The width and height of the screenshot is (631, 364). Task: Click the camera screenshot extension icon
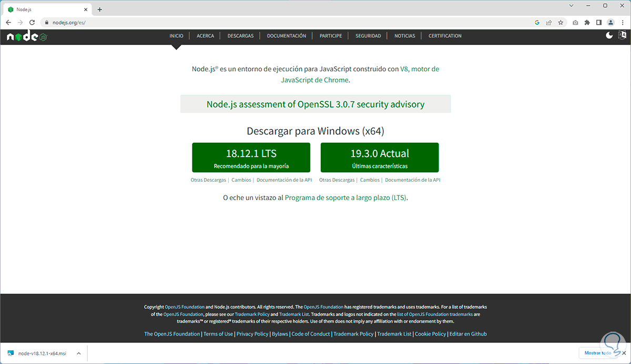tap(576, 23)
